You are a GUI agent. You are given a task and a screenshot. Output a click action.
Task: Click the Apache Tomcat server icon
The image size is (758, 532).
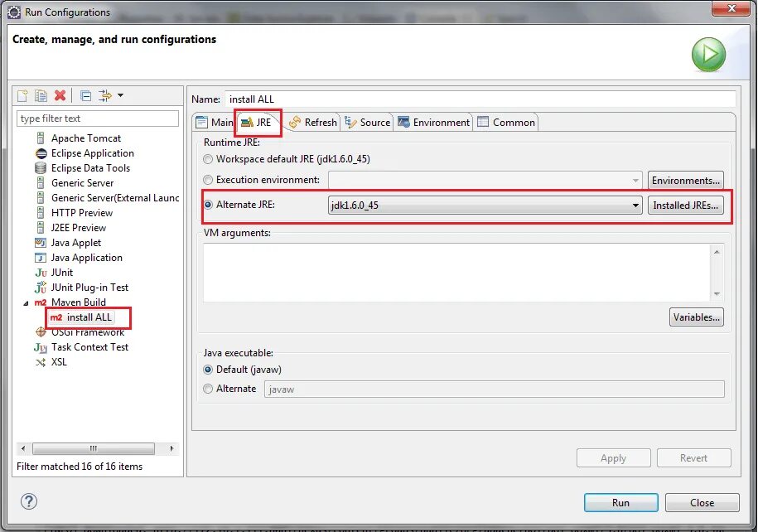tap(41, 138)
